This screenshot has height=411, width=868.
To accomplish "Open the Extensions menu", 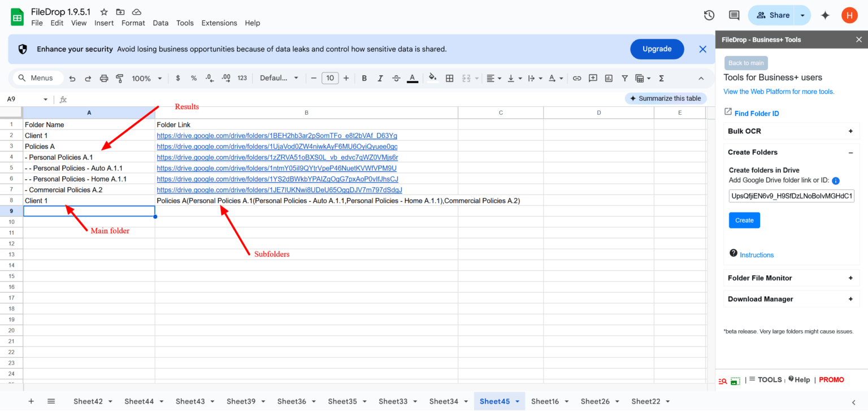I will coord(219,23).
